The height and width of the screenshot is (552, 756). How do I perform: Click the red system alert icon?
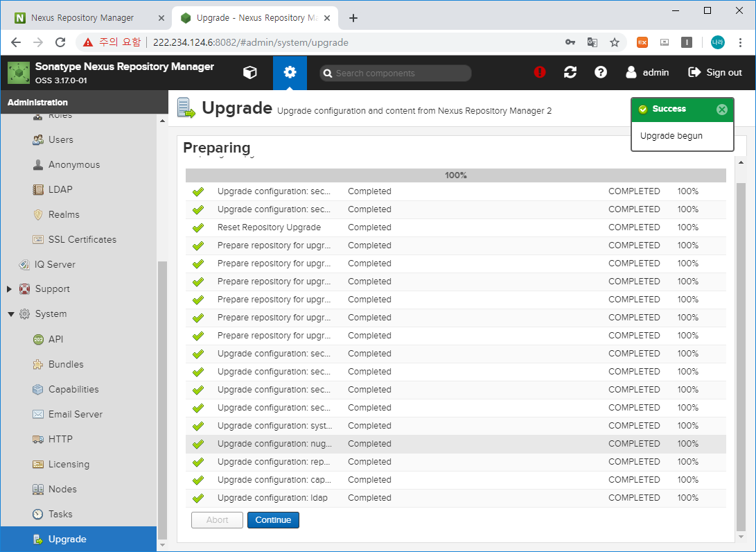coord(540,72)
